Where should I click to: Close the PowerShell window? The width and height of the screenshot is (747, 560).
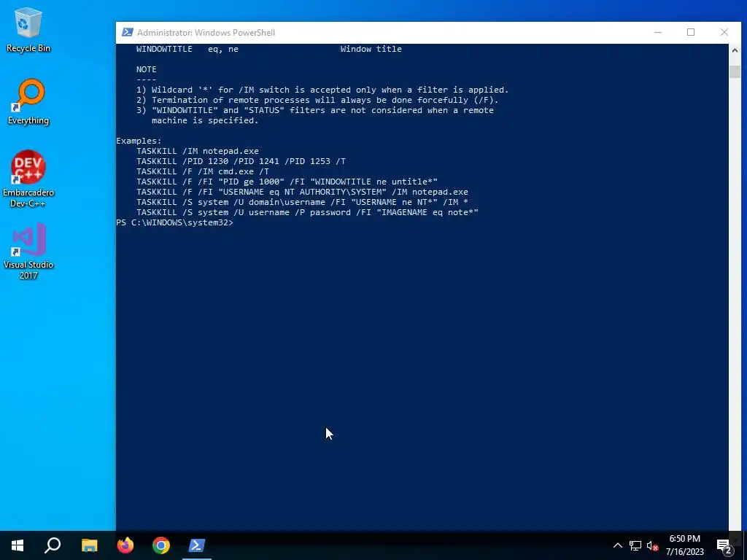pyautogui.click(x=724, y=32)
